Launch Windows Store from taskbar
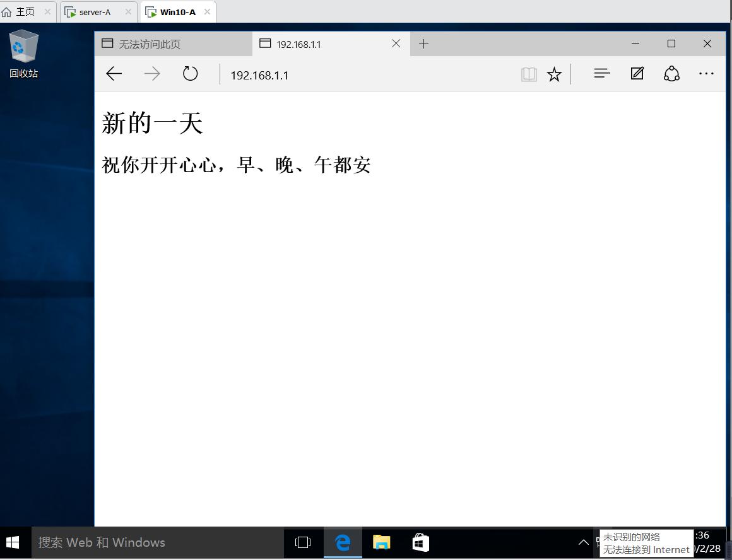Viewport: 732px width, 560px height. tap(420, 542)
